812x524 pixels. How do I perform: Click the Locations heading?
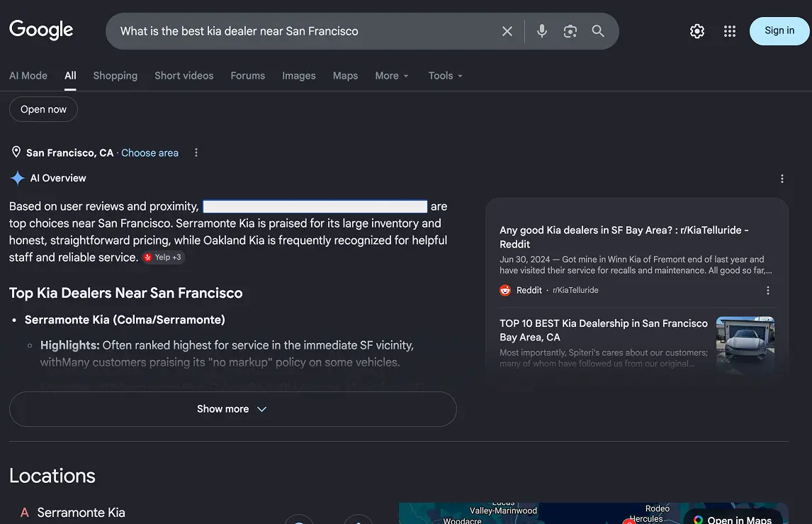tap(52, 476)
